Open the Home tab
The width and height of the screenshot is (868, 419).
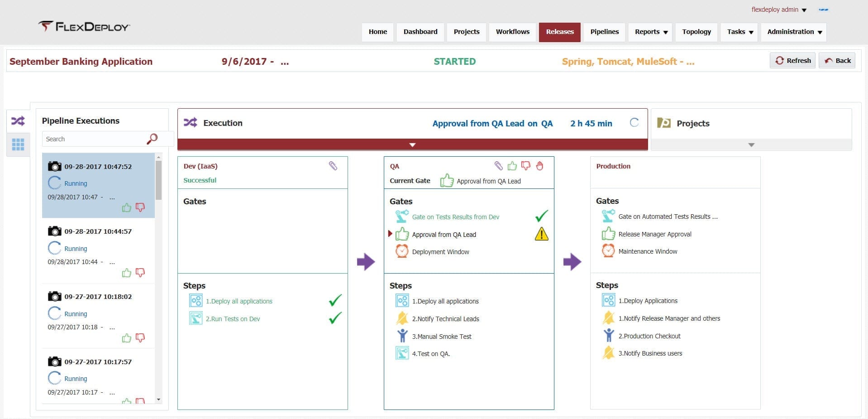(378, 32)
